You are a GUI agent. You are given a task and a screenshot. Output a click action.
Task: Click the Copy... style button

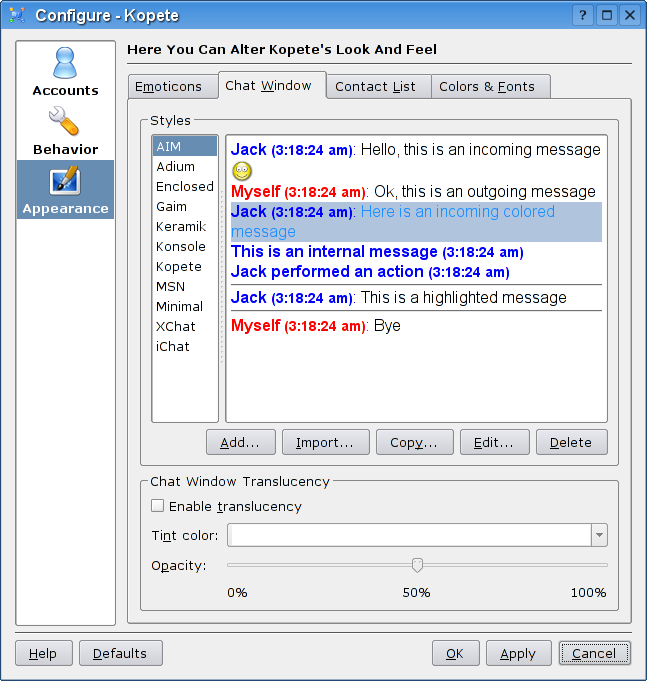415,442
